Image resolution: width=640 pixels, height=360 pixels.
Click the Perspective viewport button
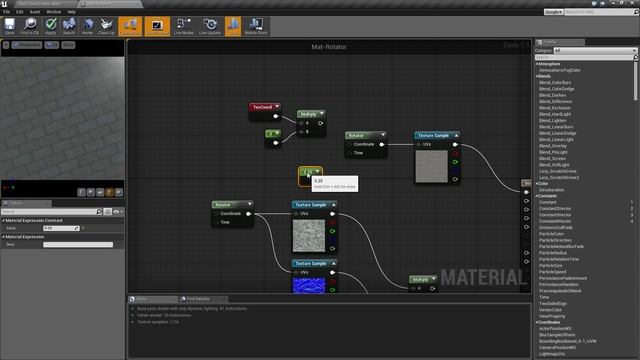pyautogui.click(x=27, y=45)
